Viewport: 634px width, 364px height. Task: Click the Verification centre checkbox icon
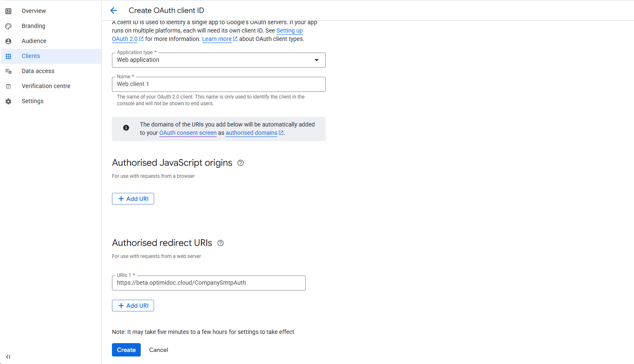point(8,86)
